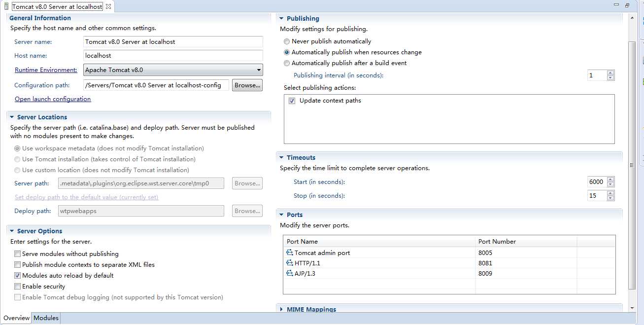Activate the Tomcat v8.0 Server at localhost tab
644x325 pixels.
(57, 7)
